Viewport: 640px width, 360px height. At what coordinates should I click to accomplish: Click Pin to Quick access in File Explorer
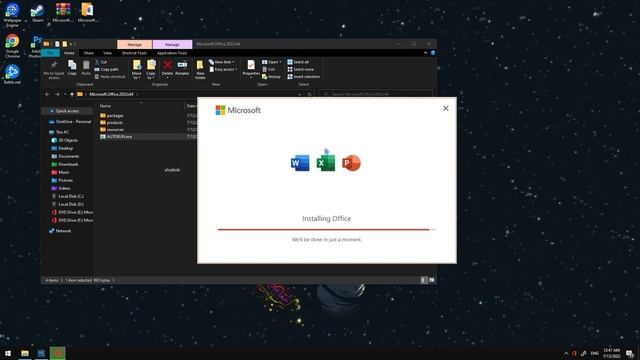53,70
